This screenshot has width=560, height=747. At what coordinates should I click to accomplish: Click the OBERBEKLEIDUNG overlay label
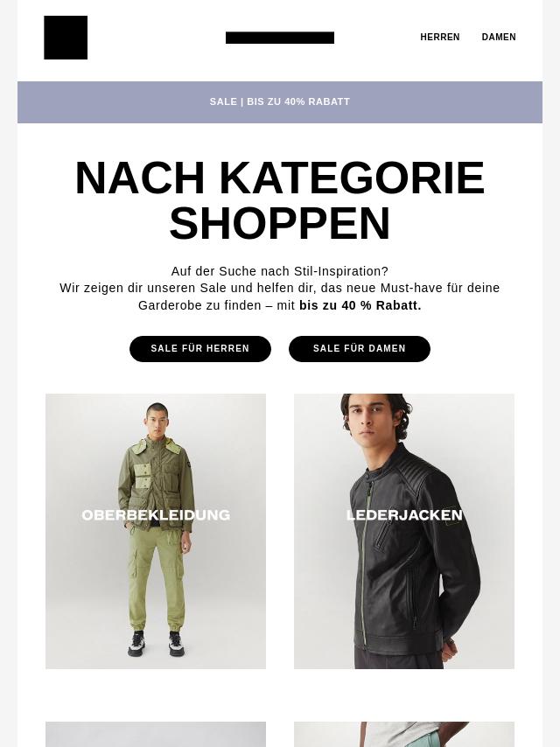coord(156,515)
